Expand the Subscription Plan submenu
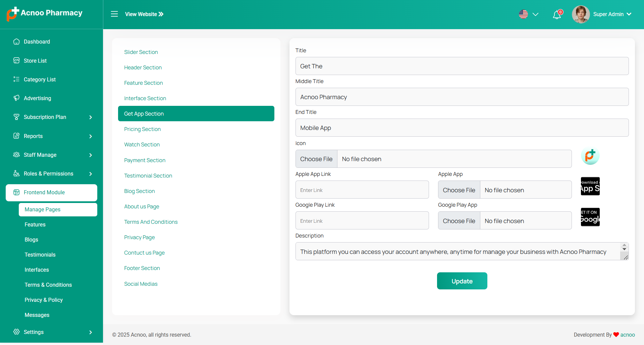This screenshot has height=345, width=644. point(91,117)
